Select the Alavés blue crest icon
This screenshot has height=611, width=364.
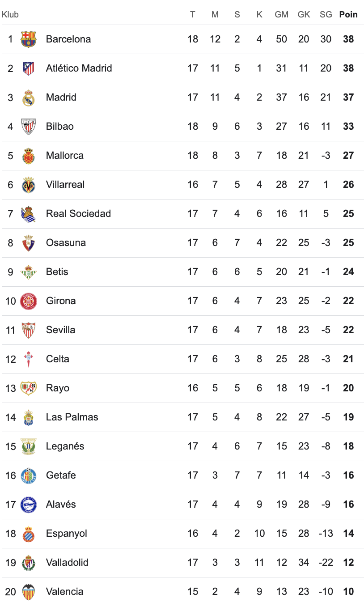28,505
